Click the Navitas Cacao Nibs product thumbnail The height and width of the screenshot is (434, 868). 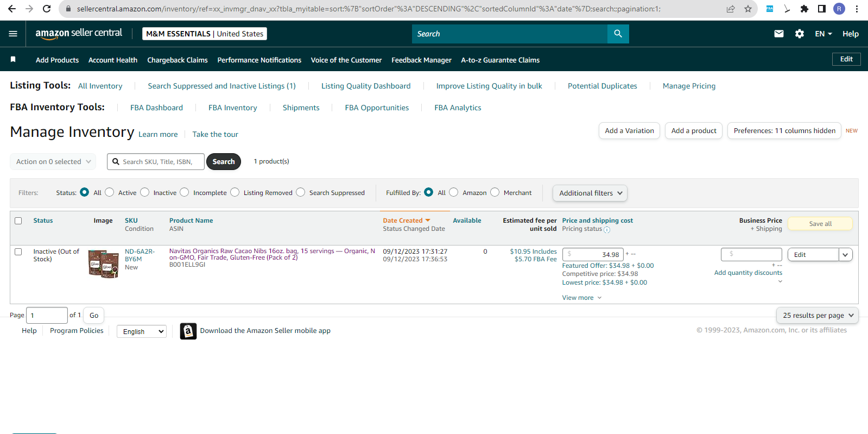coord(104,264)
